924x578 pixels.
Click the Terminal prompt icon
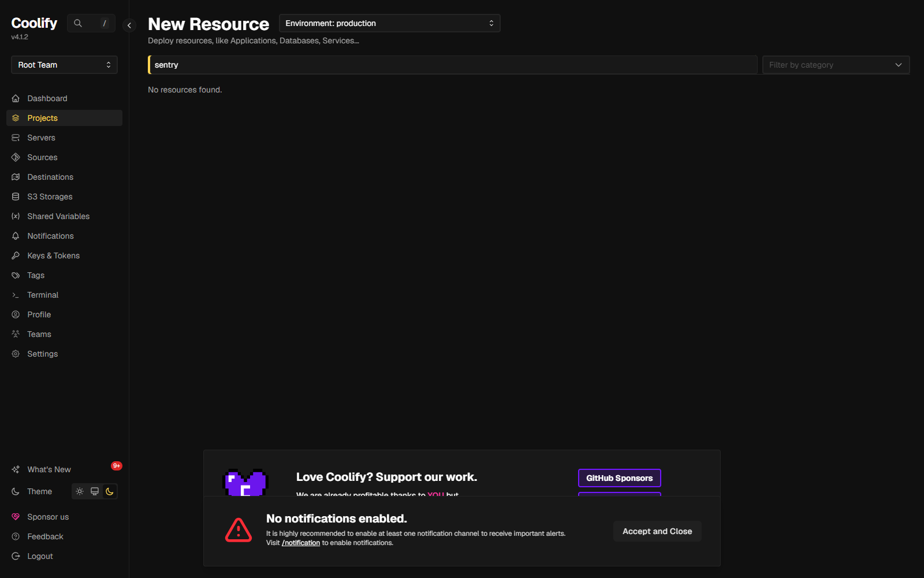tap(16, 295)
